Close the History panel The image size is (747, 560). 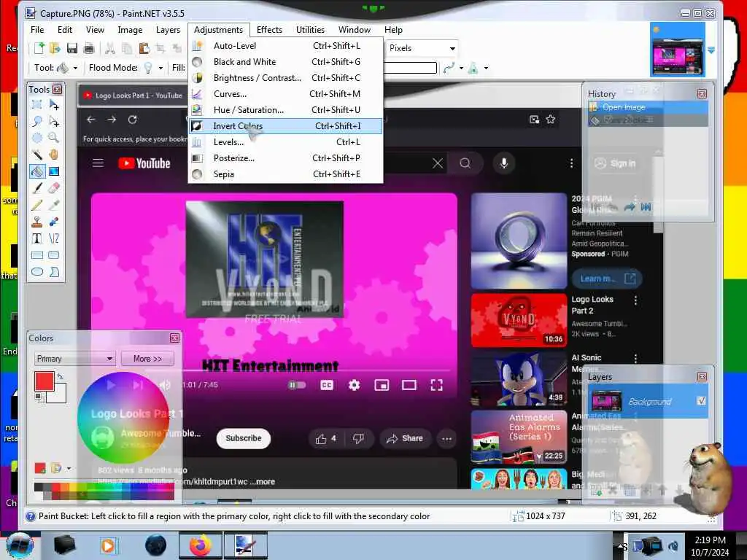coord(702,94)
